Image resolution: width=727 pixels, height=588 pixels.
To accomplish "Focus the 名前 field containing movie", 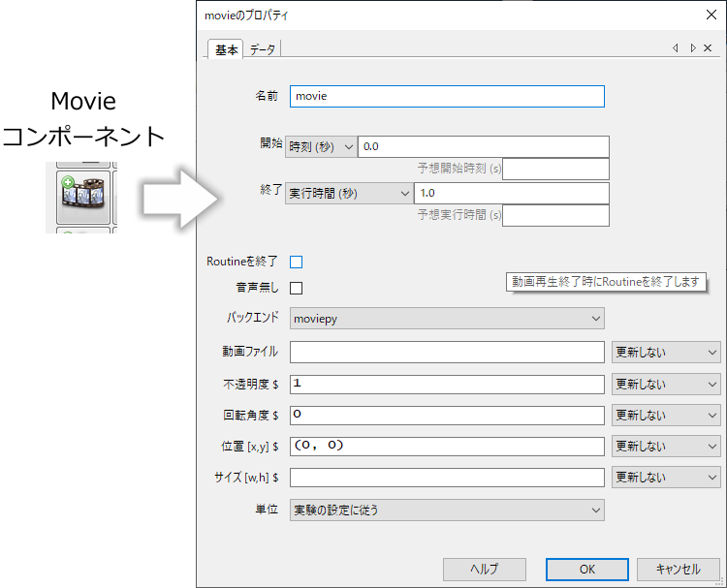I will pos(447,96).
